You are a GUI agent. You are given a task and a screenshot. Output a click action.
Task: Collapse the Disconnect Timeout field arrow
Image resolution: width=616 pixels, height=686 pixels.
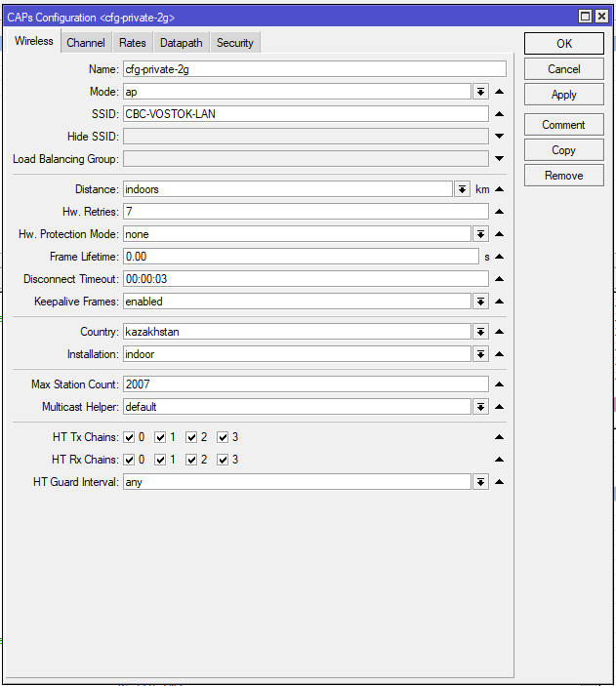[499, 279]
